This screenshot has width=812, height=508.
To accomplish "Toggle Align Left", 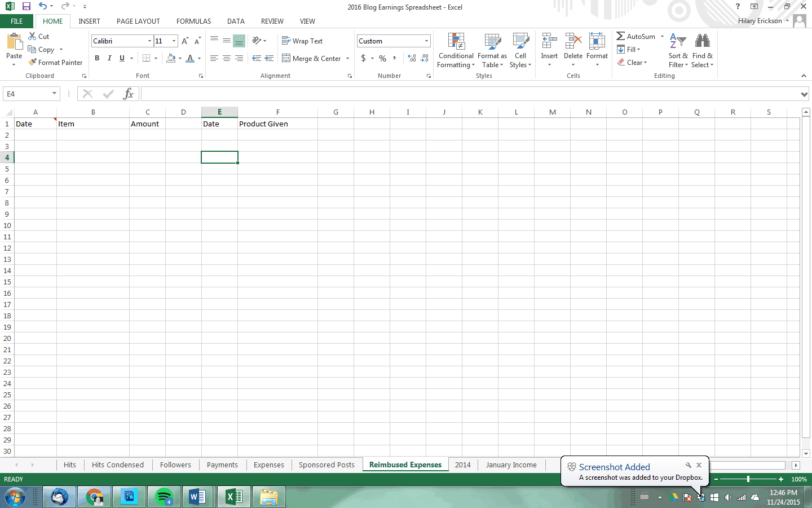I will pos(214,58).
